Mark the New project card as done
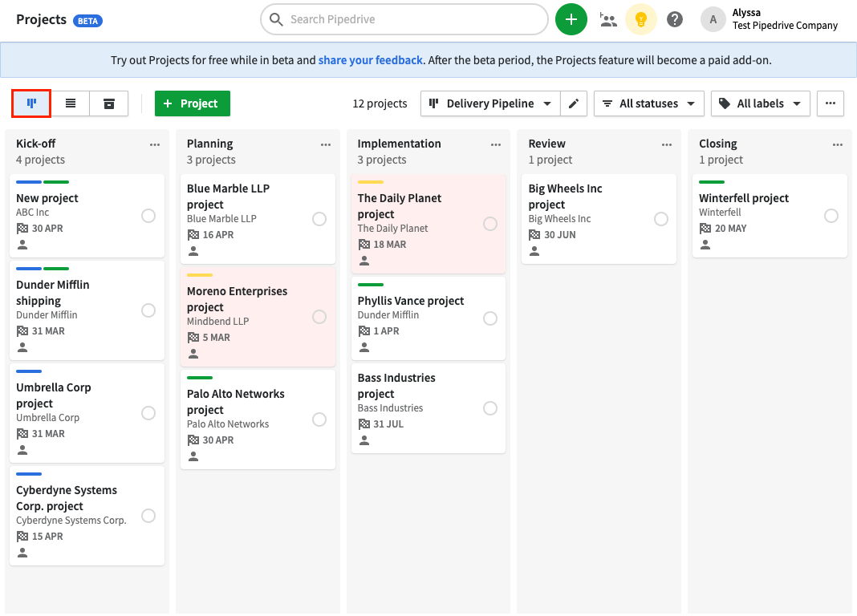This screenshot has height=616, width=857. click(148, 214)
